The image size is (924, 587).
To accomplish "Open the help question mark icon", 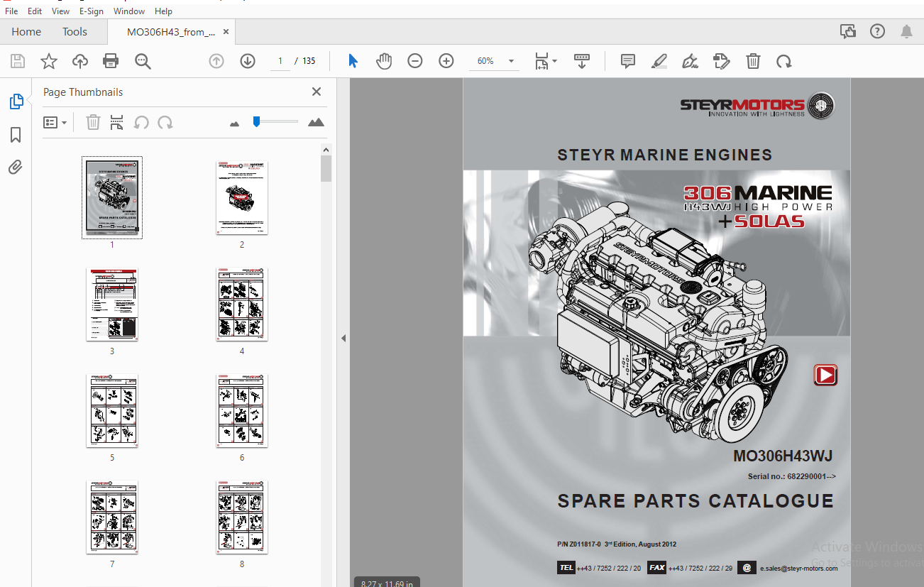I will (x=877, y=31).
